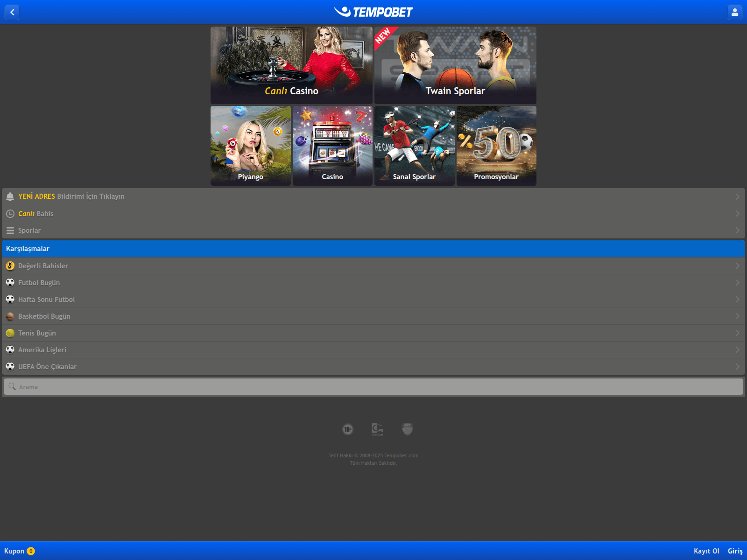
Task: Open the Amerika Ligleri menu item
Action: [42, 350]
